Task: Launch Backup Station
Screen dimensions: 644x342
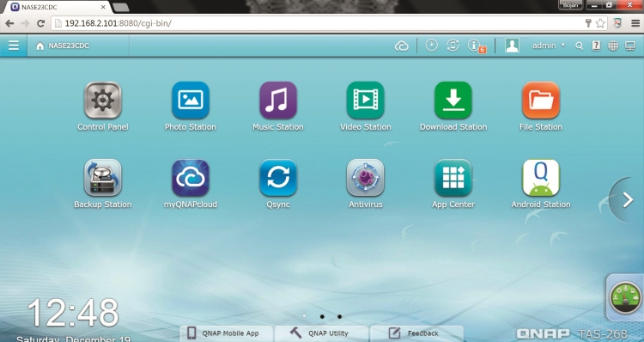Action: (103, 178)
